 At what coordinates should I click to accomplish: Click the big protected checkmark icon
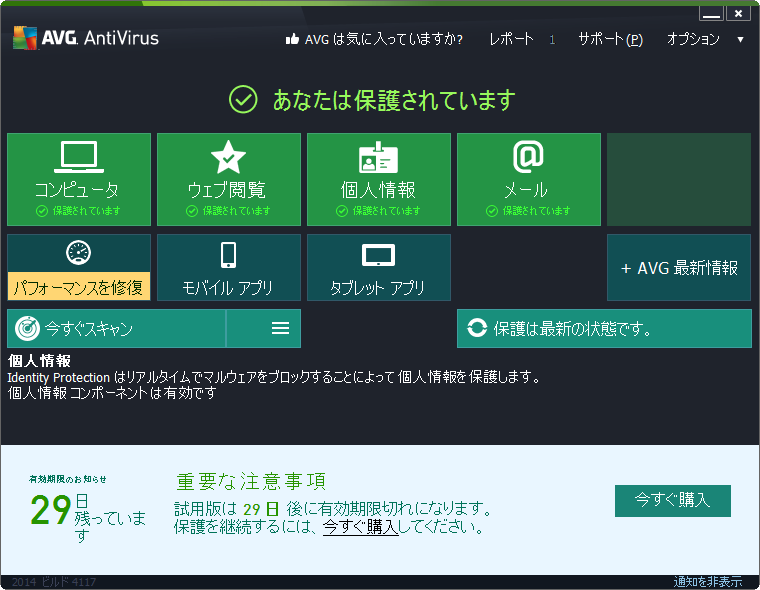(243, 99)
